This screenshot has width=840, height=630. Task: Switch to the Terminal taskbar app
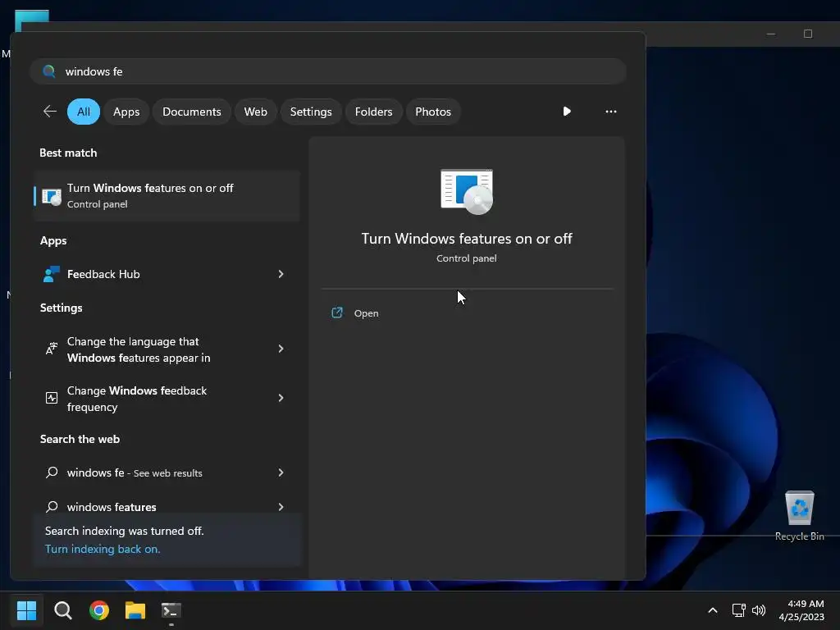171,610
